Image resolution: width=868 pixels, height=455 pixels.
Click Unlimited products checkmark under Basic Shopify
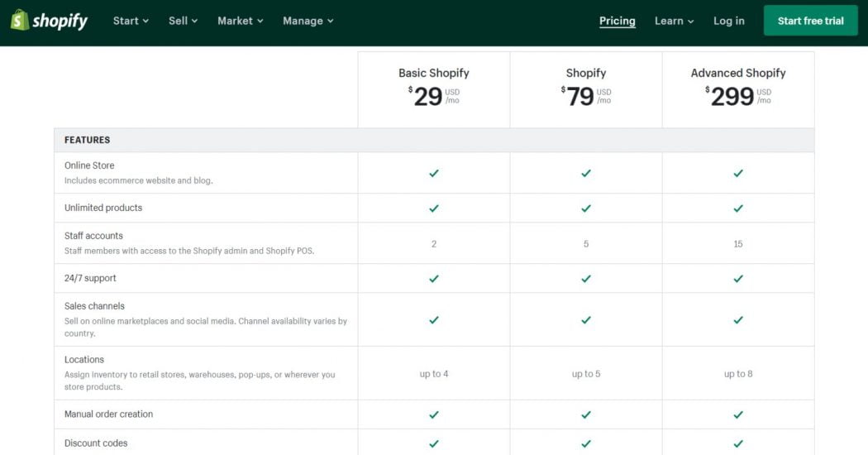coord(434,208)
